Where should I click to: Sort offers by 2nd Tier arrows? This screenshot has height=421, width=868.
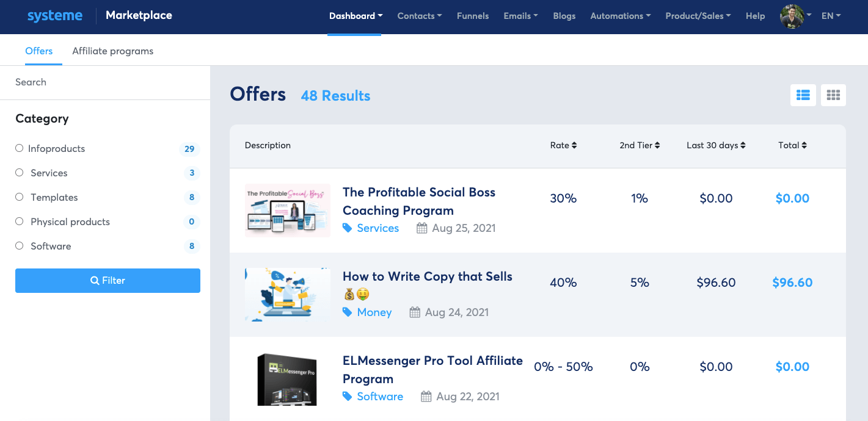click(657, 145)
